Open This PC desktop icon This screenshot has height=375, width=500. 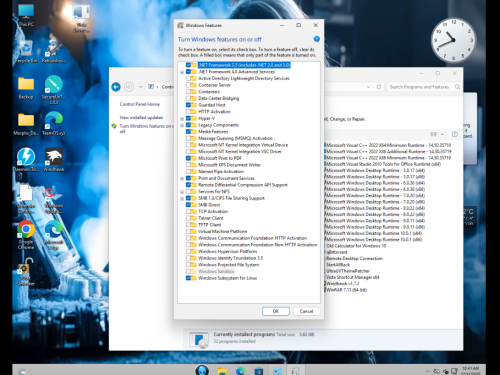[26, 15]
